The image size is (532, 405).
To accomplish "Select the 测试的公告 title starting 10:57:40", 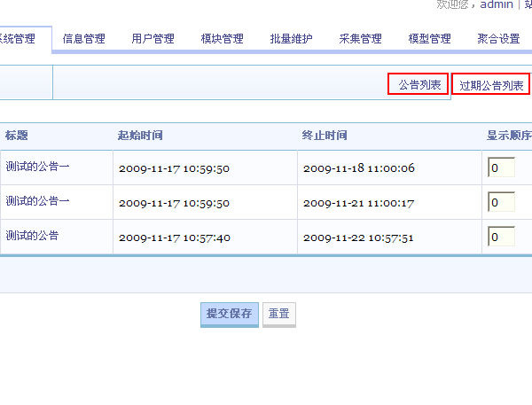I will pyautogui.click(x=32, y=236).
